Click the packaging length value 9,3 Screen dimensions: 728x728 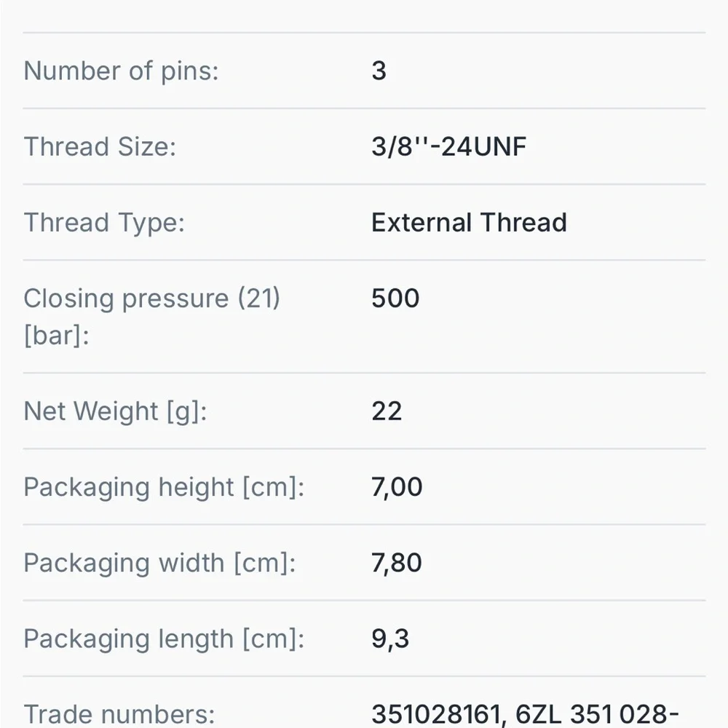[390, 638]
